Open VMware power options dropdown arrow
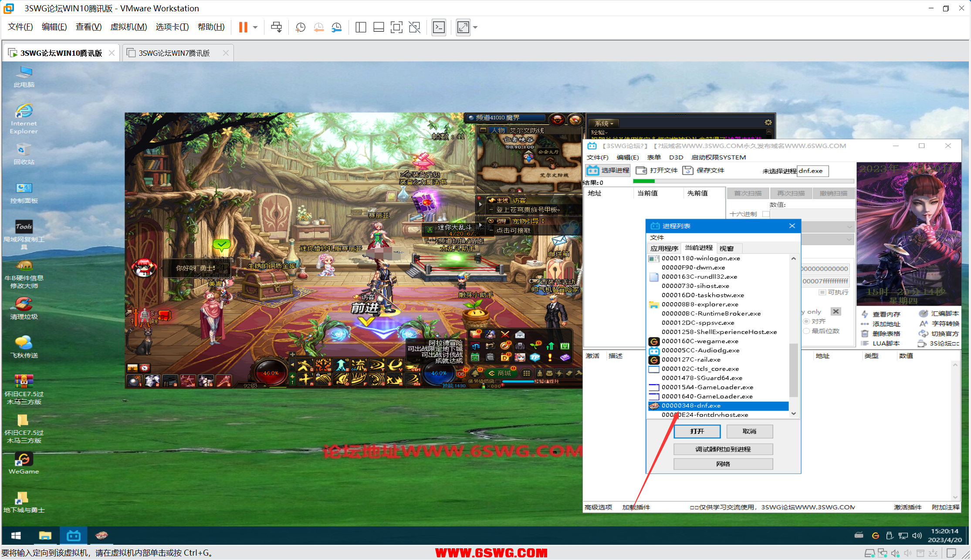The image size is (971, 560). point(255,27)
